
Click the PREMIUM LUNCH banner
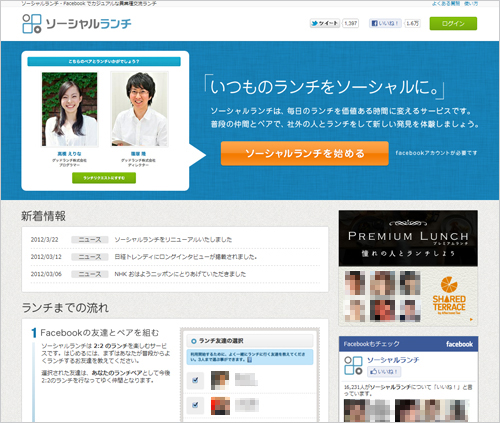point(408,238)
